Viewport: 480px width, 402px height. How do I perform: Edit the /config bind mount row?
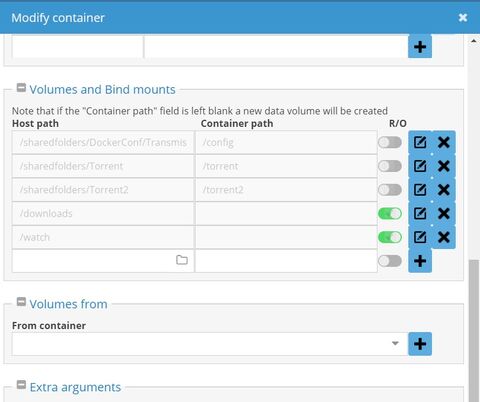pos(420,142)
